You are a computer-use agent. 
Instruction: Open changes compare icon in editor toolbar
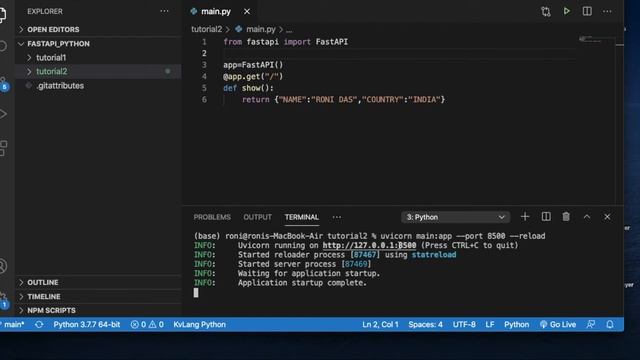tap(546, 11)
